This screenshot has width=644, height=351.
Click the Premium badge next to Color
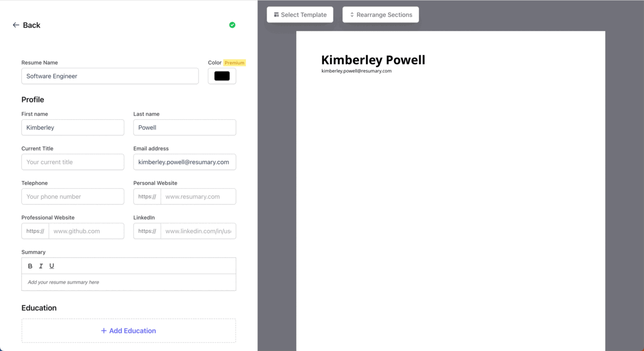(x=233, y=62)
